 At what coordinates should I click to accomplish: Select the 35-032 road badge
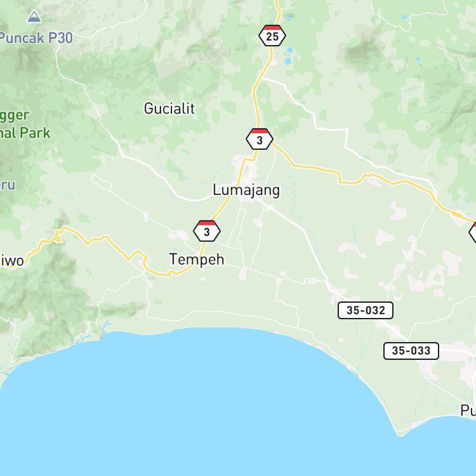[x=366, y=310]
